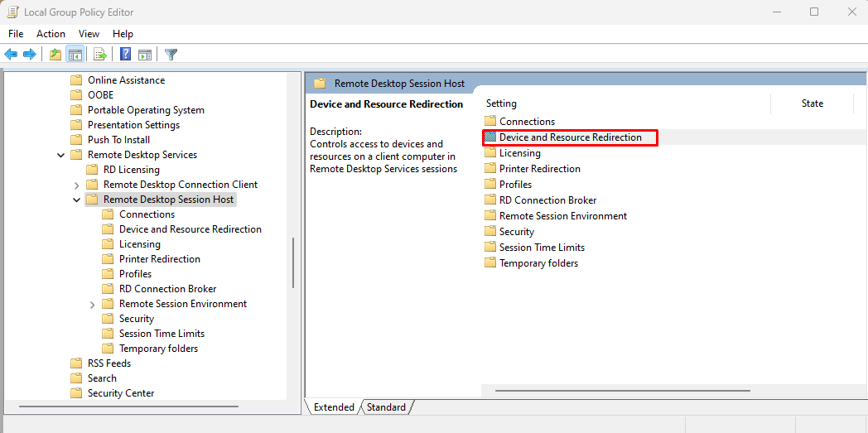Select Search in left tree
Viewport: 868px width, 433px height.
pos(102,378)
